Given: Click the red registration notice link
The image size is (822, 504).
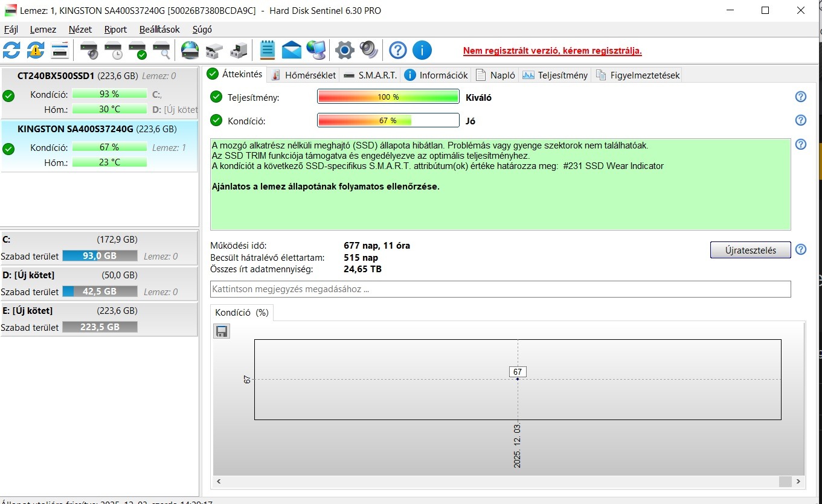Looking at the screenshot, I should coord(552,51).
